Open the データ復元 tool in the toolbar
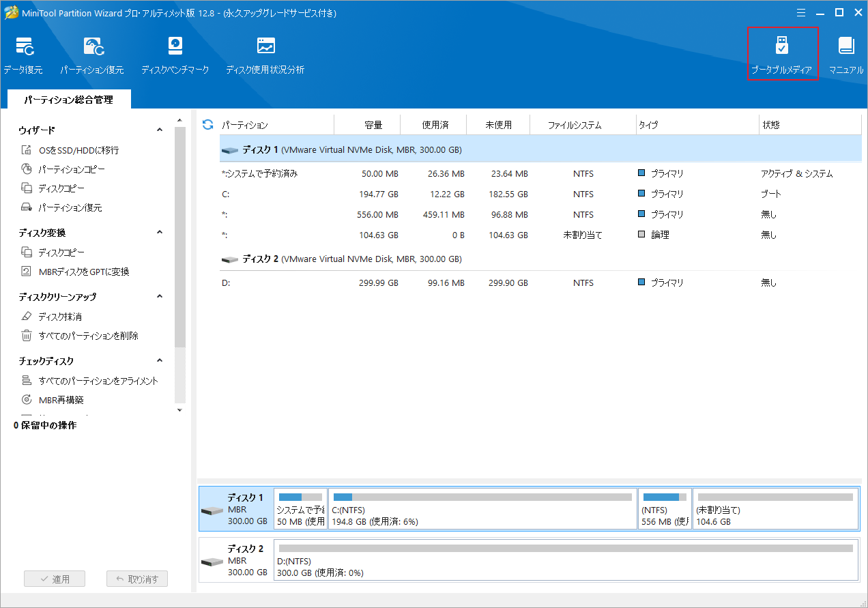 [23, 56]
